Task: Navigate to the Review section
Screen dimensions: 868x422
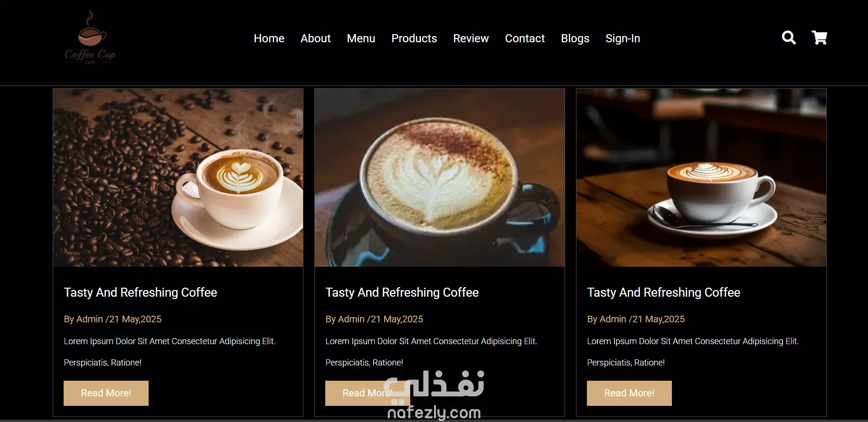Action: (x=471, y=38)
